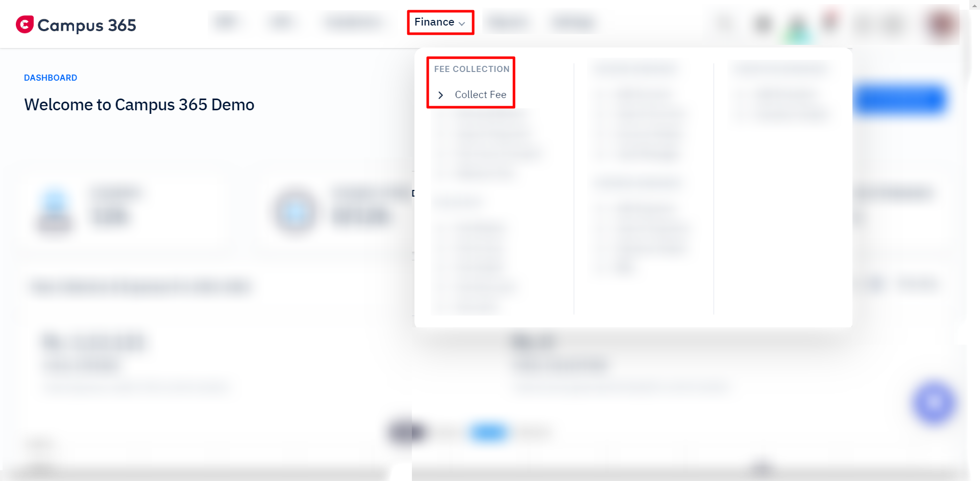980x481 pixels.
Task: Click the Welcome to Campus 365 Demo heading
Action: (x=139, y=105)
